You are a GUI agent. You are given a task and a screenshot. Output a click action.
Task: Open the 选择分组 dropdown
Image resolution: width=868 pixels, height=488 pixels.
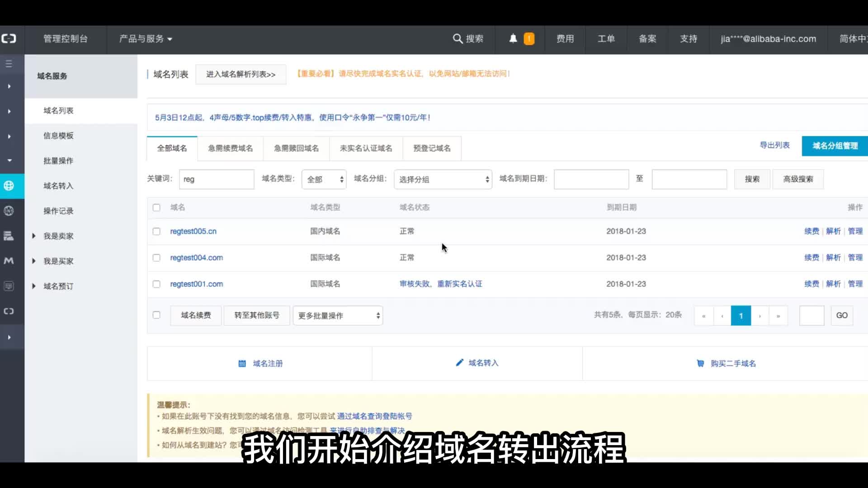(443, 179)
